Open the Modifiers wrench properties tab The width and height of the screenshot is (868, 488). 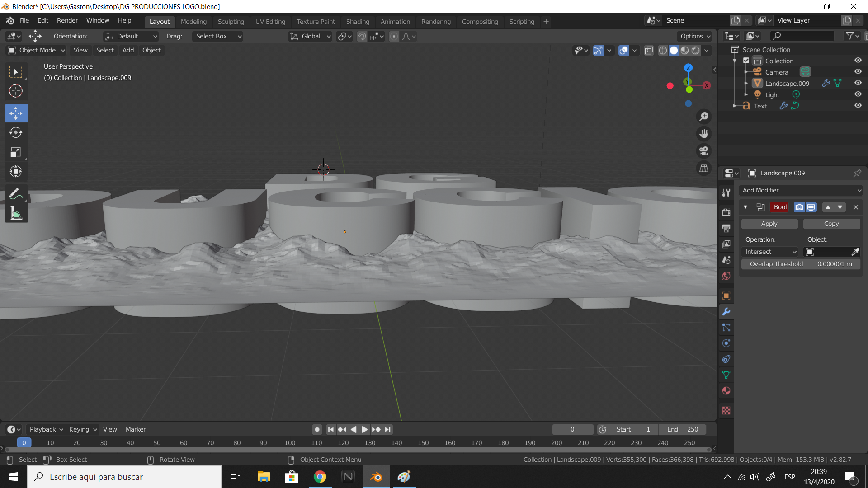[x=726, y=312]
